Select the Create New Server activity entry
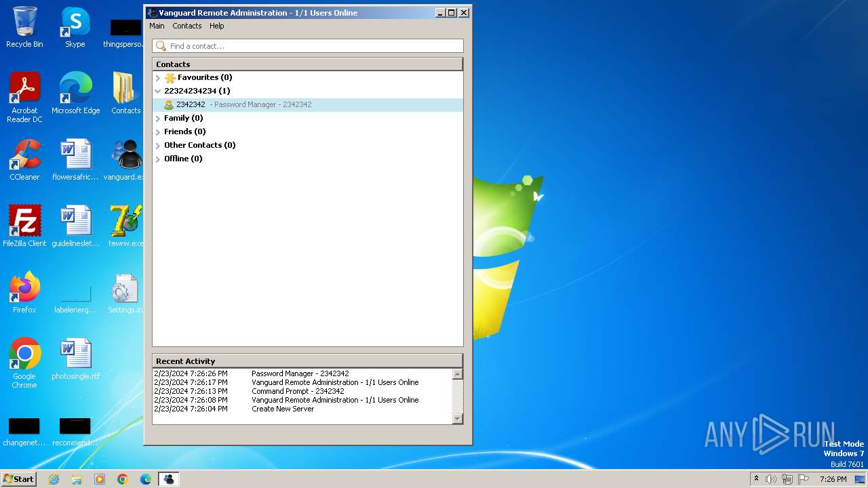This screenshot has width=868, height=488. click(302, 409)
